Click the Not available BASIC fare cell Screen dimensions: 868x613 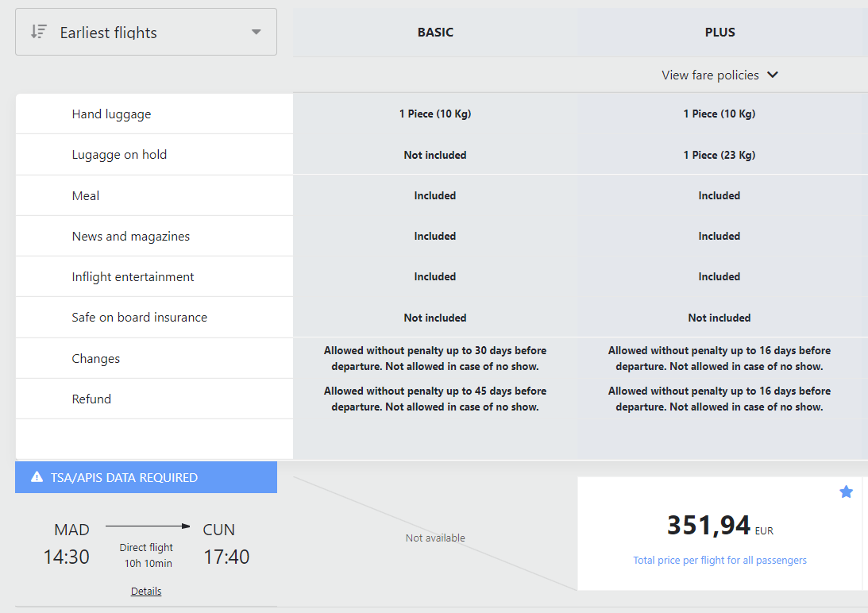click(x=435, y=538)
